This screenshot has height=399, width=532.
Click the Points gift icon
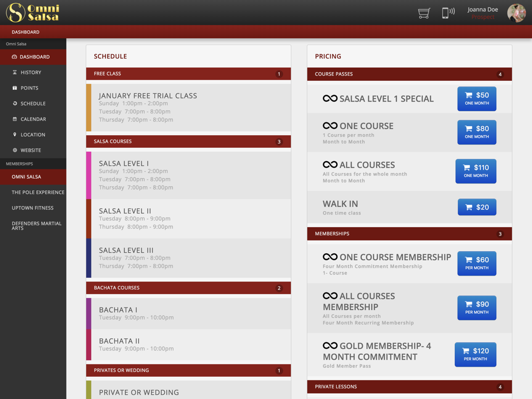[x=14, y=88]
